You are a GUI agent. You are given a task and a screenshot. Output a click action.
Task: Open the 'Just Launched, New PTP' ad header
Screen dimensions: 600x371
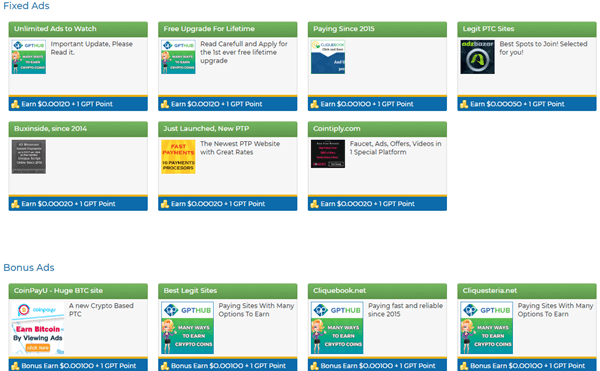click(228, 129)
